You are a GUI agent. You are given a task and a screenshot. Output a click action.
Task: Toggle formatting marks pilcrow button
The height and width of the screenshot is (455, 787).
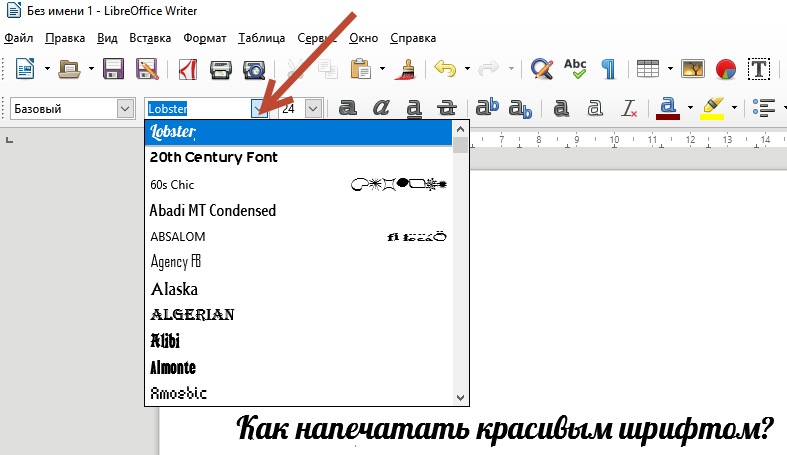click(608, 69)
